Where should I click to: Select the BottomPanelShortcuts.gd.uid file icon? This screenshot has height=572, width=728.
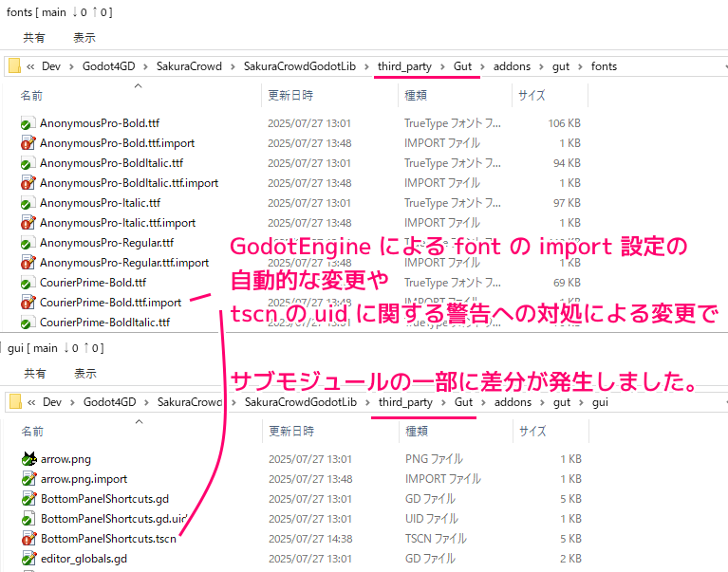tap(28, 519)
